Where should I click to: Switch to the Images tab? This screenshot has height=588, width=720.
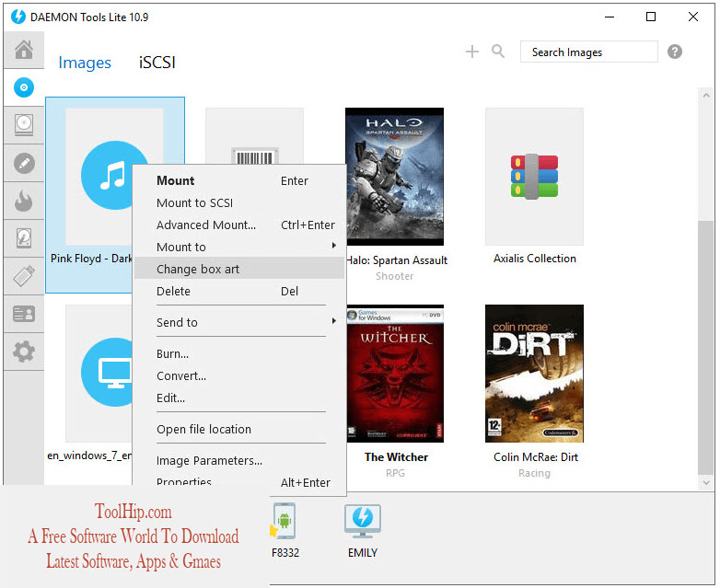(x=85, y=63)
